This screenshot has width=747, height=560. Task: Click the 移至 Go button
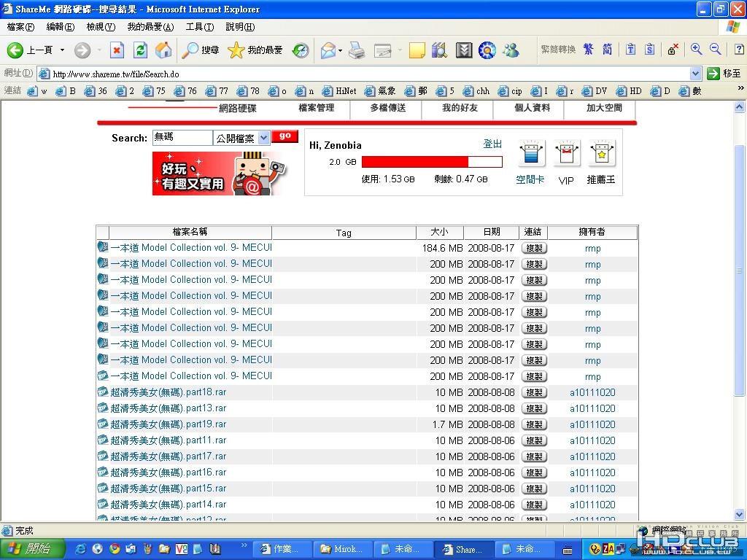[x=724, y=74]
